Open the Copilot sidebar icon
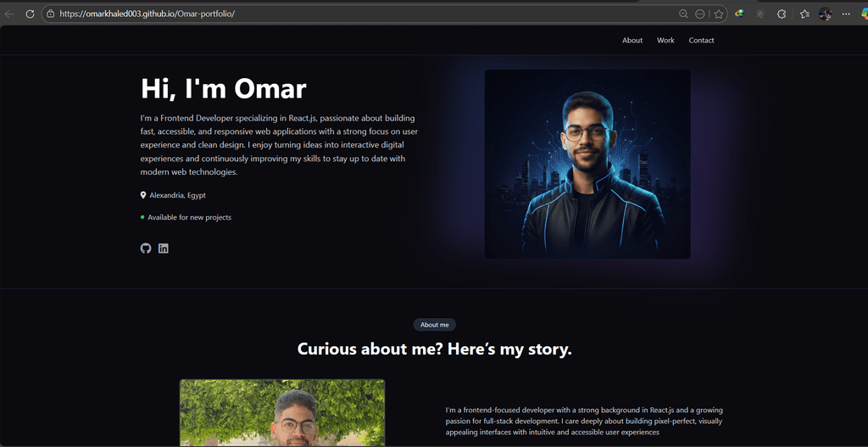 coord(863,14)
